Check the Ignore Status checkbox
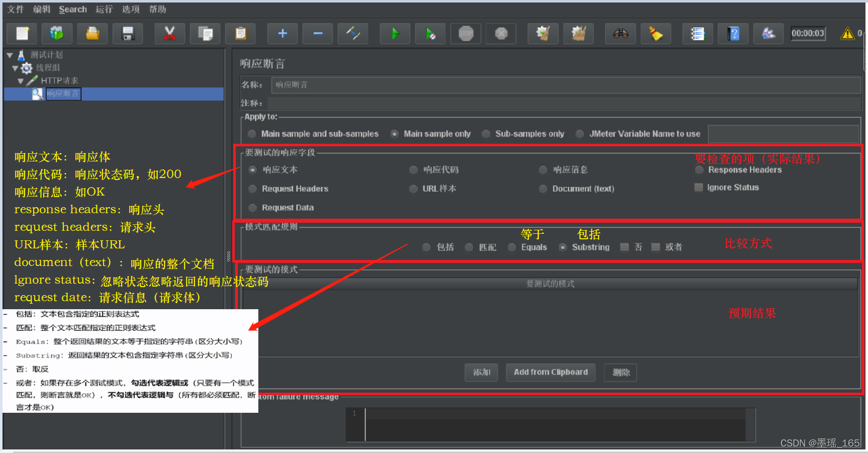This screenshot has height=453, width=868. tap(699, 188)
